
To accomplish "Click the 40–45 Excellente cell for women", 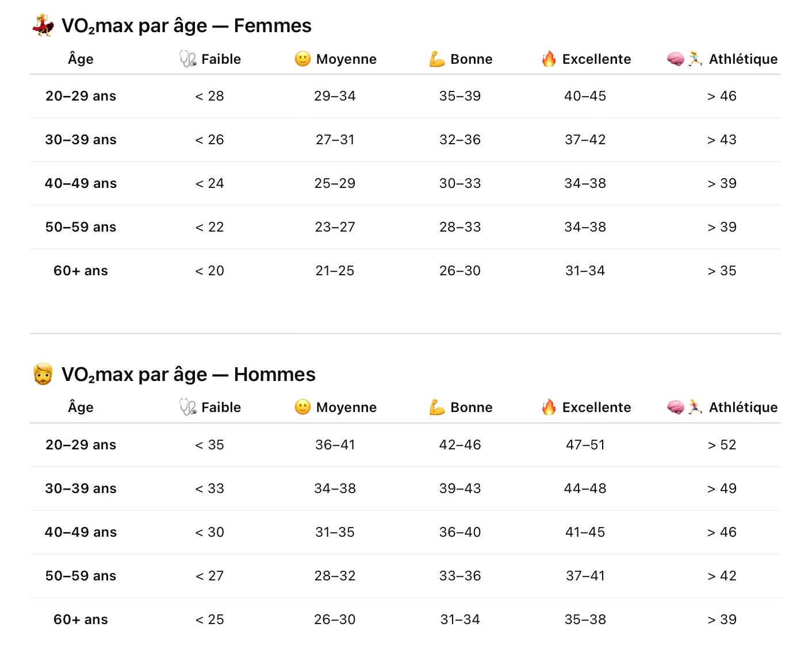I will click(x=585, y=96).
